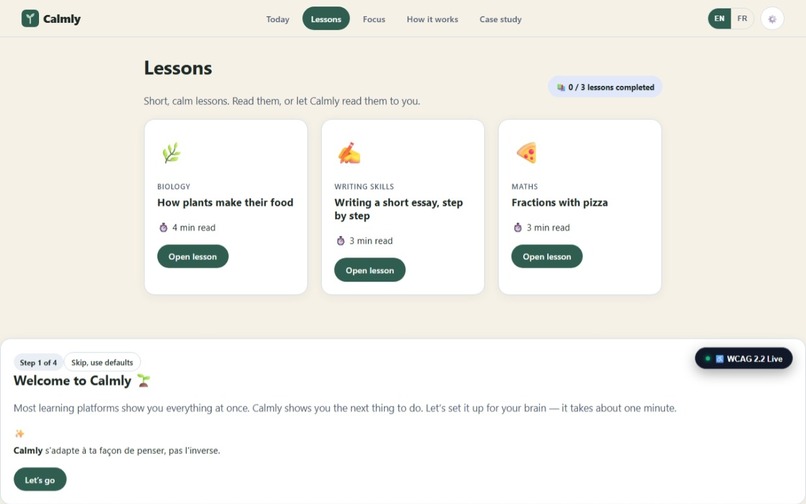Screen dimensions: 806x504
Task: Open the WCAG 2.2 Live badge
Action: (743, 358)
